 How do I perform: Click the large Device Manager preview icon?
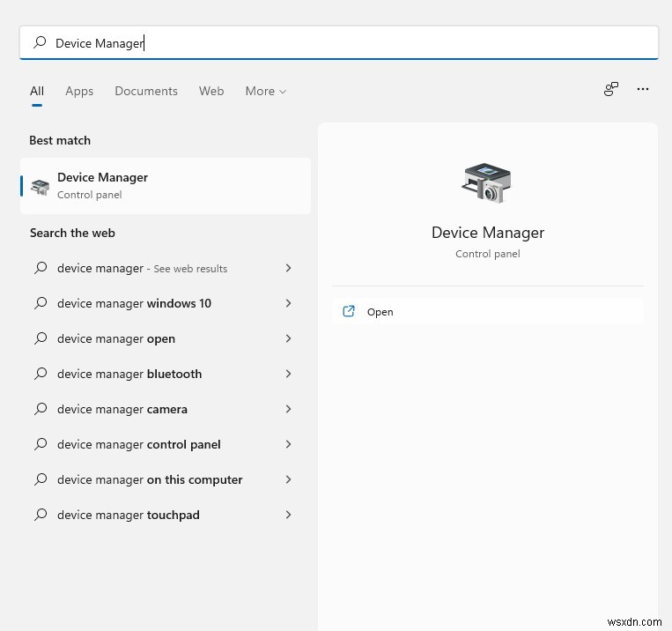coord(487,183)
